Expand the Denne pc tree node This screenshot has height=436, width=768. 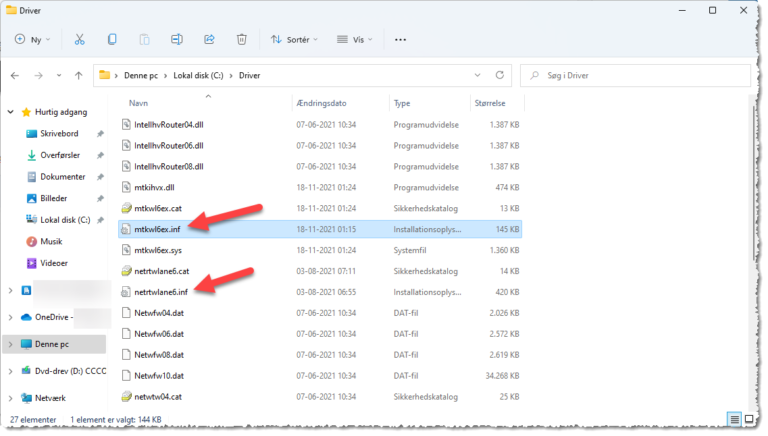coord(10,344)
